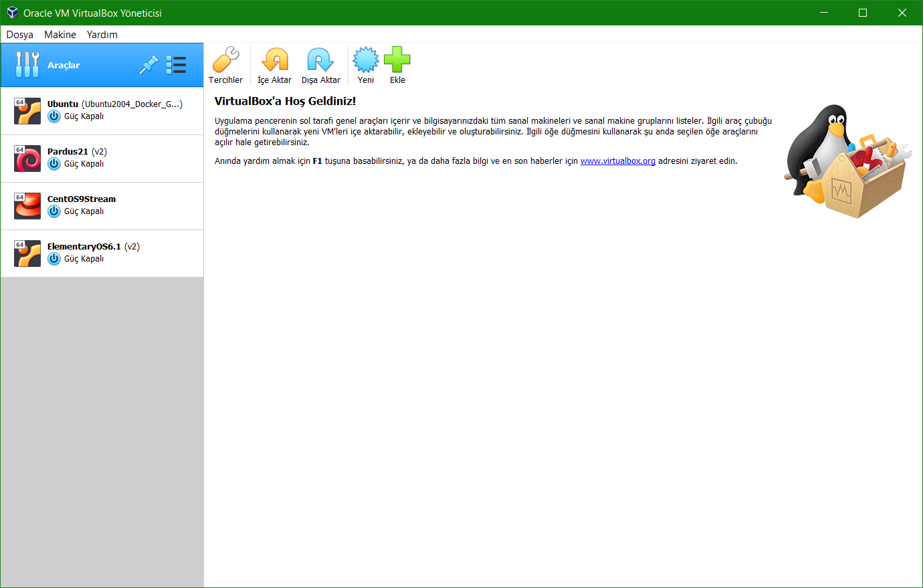The width and height of the screenshot is (923, 588).
Task: Click the Oracle VM VirtualBox Yöneticisi window title
Action: [x=92, y=13]
